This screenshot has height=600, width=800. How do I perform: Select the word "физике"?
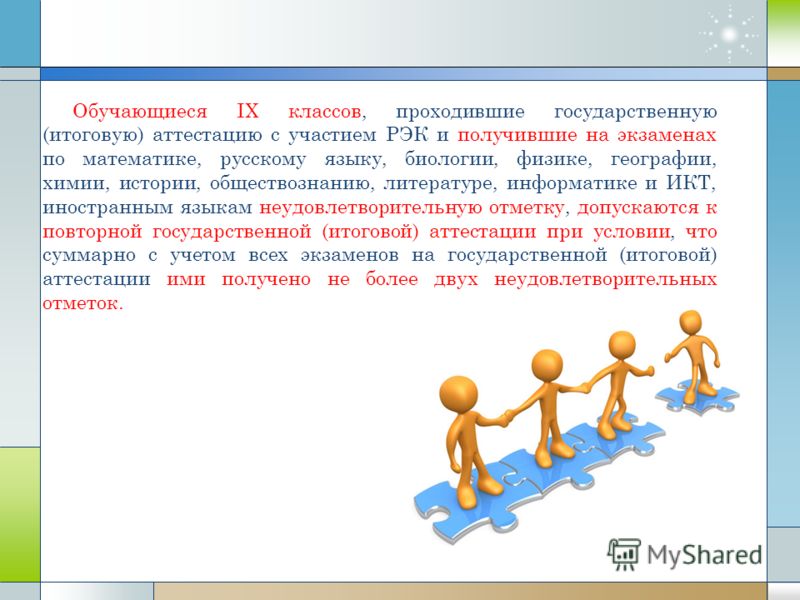coord(554,160)
